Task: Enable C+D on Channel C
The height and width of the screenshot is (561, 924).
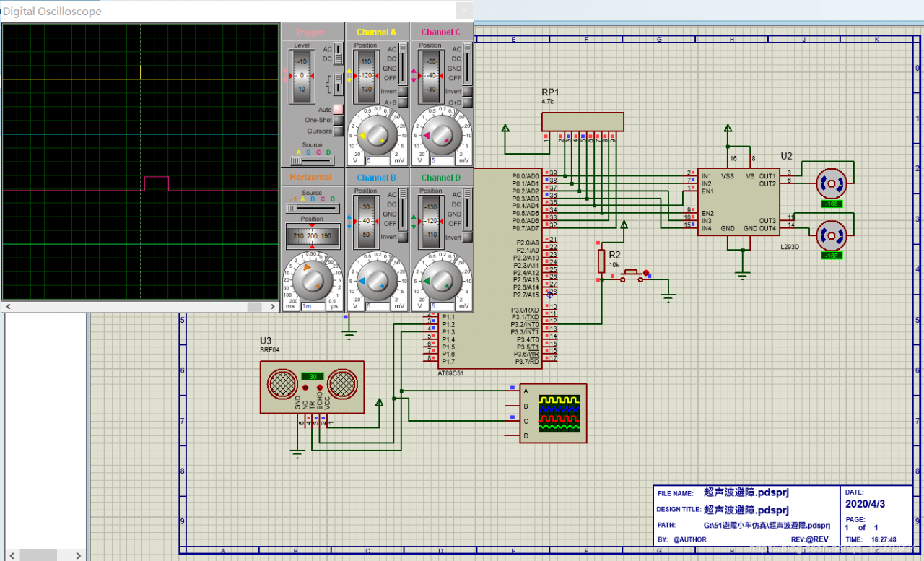Action: point(467,103)
